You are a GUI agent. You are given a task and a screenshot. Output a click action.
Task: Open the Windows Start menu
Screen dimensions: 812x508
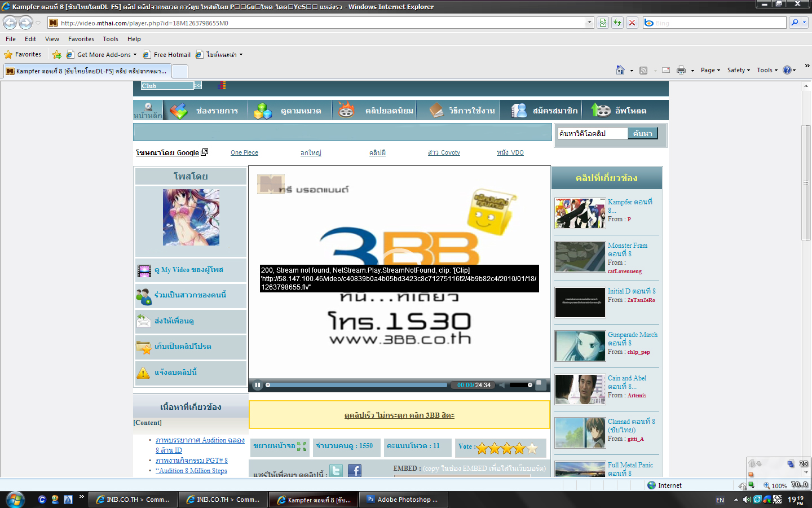click(x=15, y=500)
